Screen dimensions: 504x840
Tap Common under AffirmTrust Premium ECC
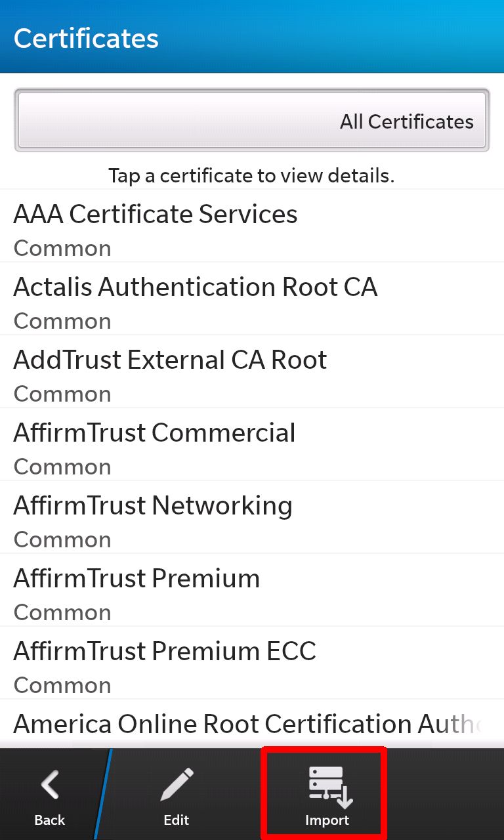(x=62, y=685)
